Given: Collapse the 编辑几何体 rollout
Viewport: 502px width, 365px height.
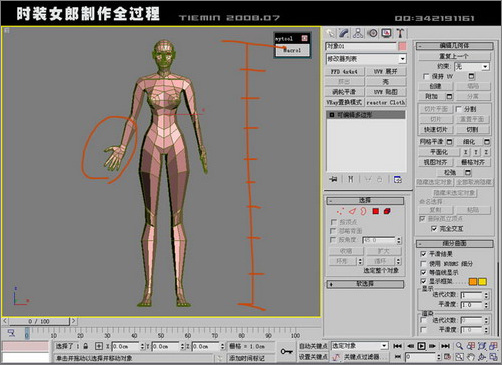Looking at the screenshot, I should click(x=454, y=46).
